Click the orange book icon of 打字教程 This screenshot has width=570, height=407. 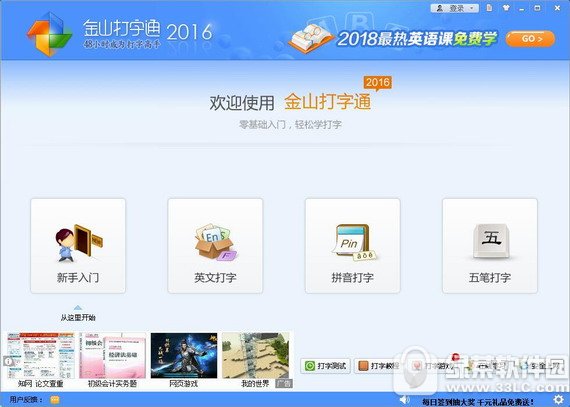(x=363, y=366)
